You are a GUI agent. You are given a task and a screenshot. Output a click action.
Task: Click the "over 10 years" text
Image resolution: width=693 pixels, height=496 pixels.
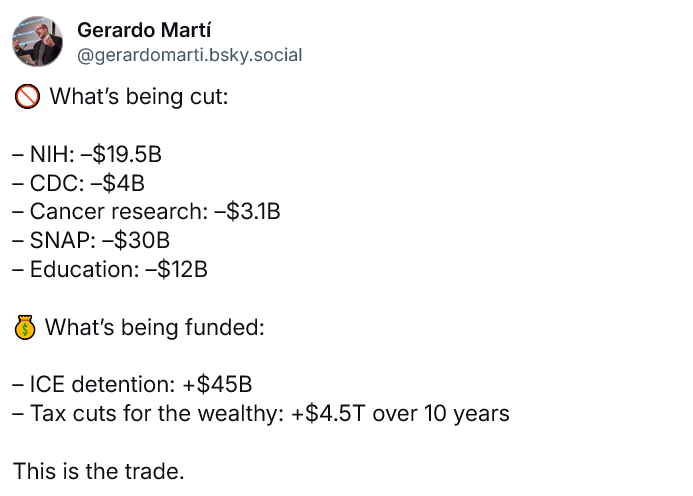(x=441, y=414)
